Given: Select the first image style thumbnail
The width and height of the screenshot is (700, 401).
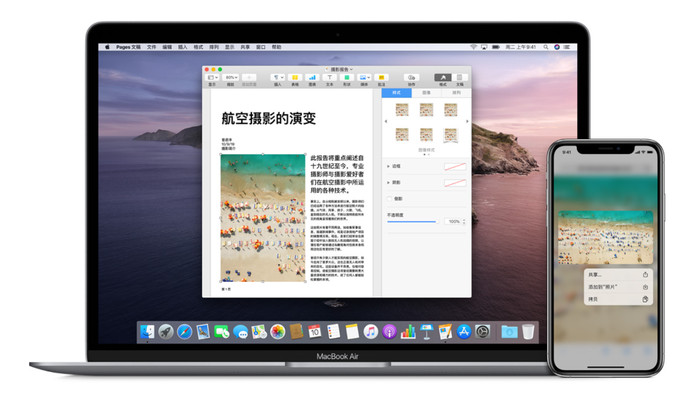Looking at the screenshot, I should (x=402, y=109).
